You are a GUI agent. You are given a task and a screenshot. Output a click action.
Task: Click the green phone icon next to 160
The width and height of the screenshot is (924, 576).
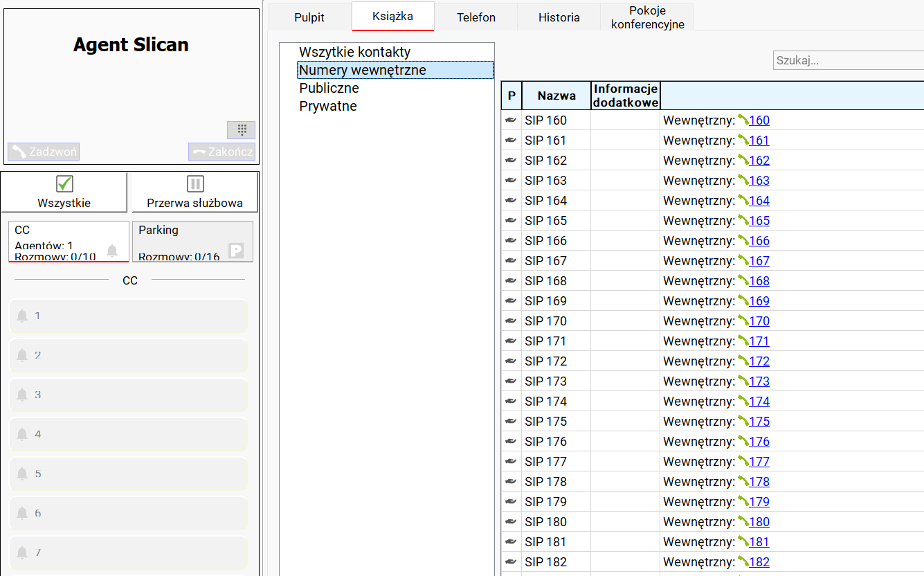click(743, 120)
